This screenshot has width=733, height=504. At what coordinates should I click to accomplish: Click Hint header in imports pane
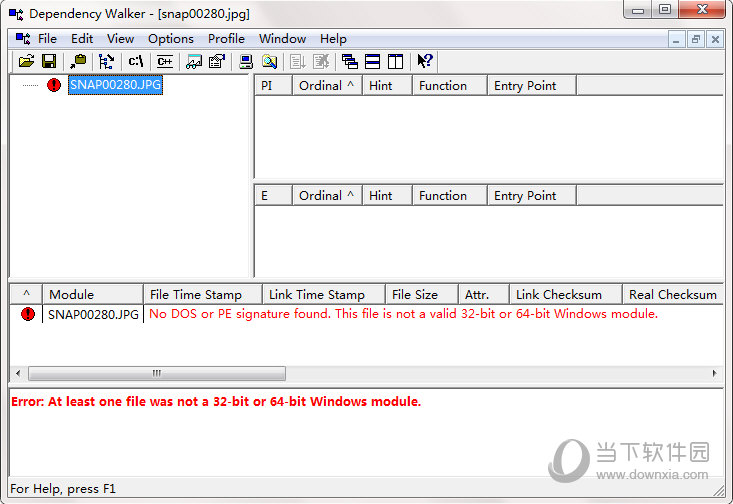387,86
